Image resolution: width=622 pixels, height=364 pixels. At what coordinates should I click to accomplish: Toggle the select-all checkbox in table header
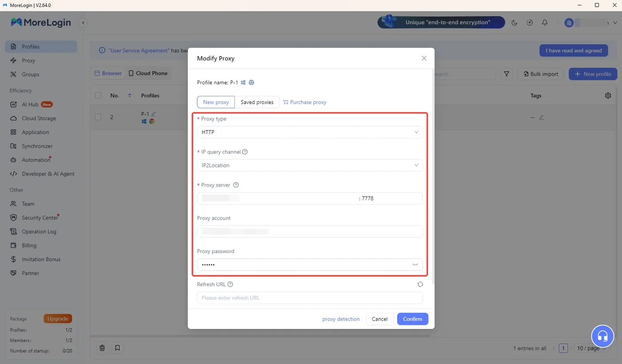98,95
